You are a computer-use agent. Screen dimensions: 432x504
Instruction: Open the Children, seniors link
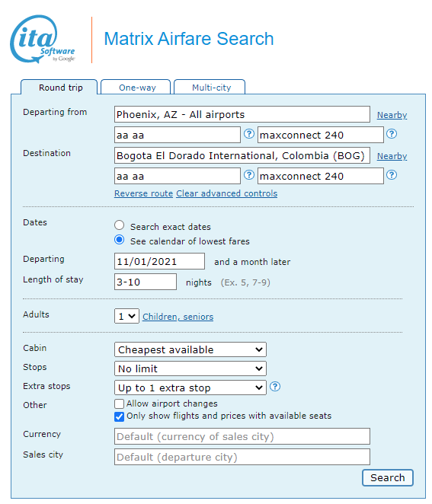click(x=178, y=317)
